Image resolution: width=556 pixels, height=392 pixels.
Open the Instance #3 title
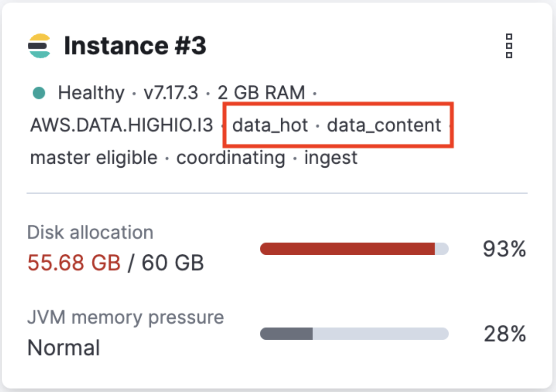pyautogui.click(x=136, y=45)
